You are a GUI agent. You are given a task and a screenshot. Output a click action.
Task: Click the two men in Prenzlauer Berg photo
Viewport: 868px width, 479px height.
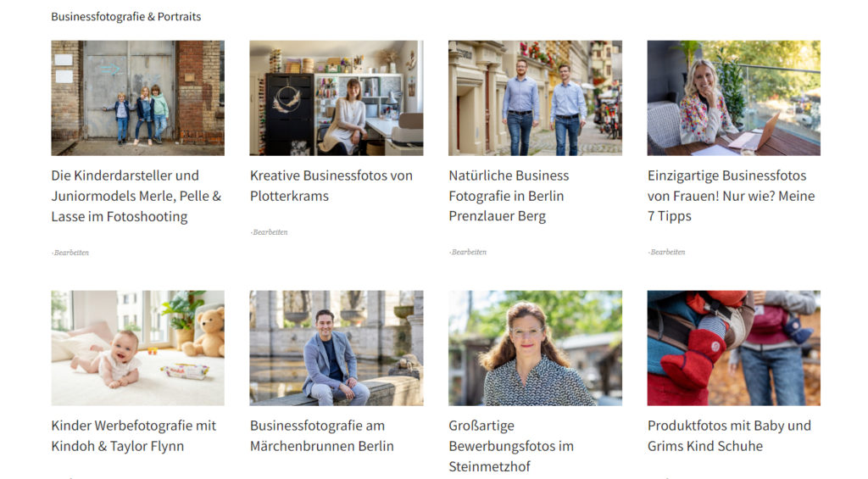click(536, 98)
